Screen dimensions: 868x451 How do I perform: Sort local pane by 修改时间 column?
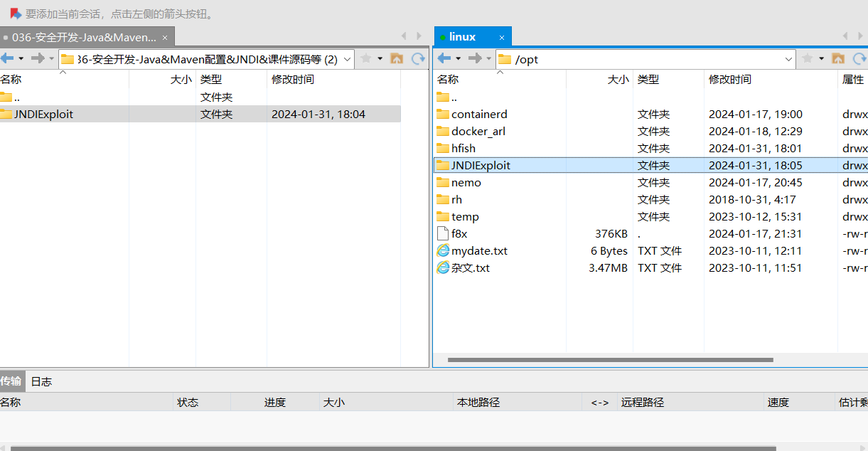[333, 79]
